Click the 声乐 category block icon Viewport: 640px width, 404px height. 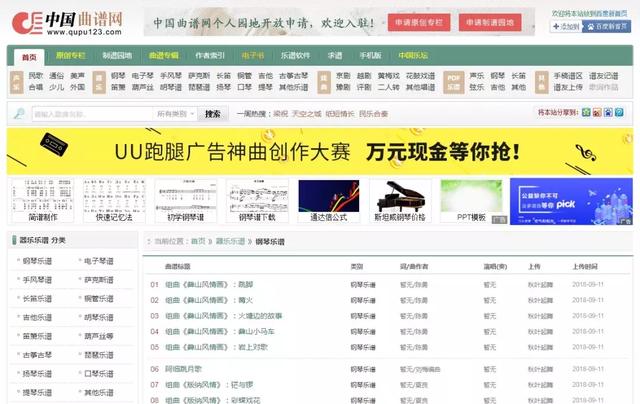(x=16, y=82)
